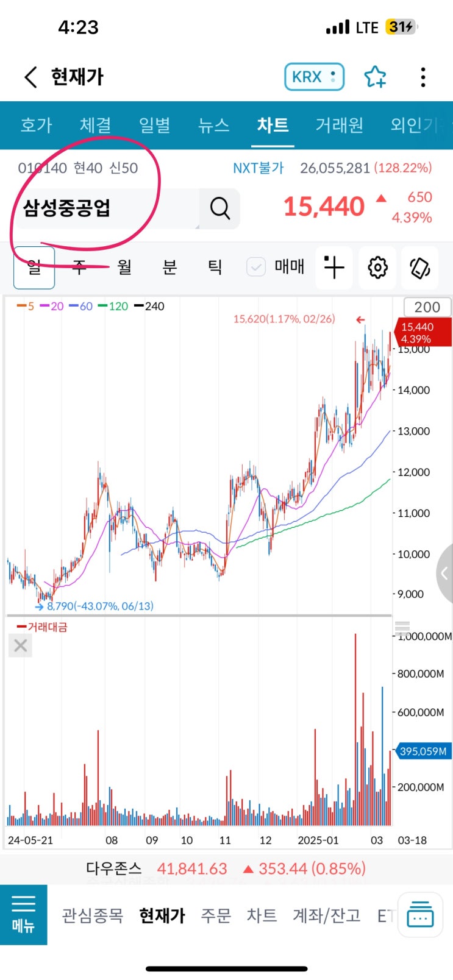
Task: Tap the 395,059M volume value label
Action: [423, 751]
